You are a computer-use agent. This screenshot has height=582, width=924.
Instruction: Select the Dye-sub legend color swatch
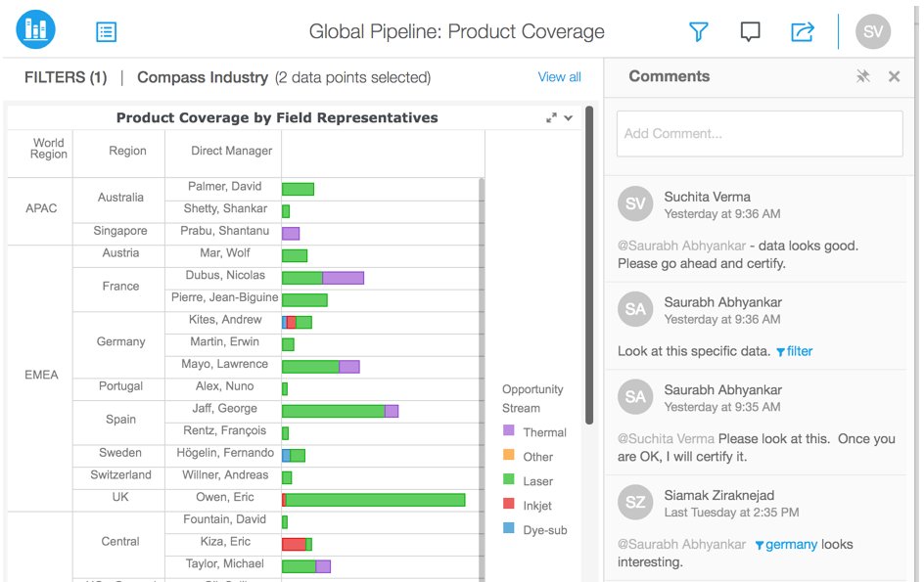509,528
